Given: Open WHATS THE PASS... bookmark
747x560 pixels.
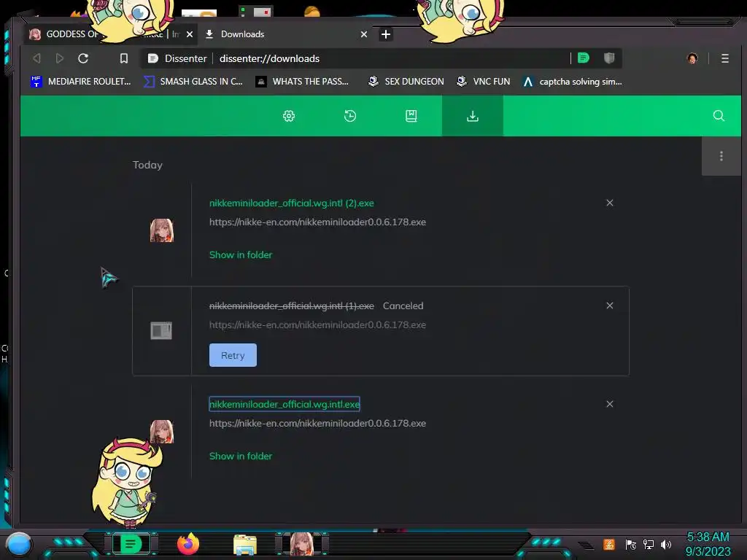Looking at the screenshot, I should 302,82.
